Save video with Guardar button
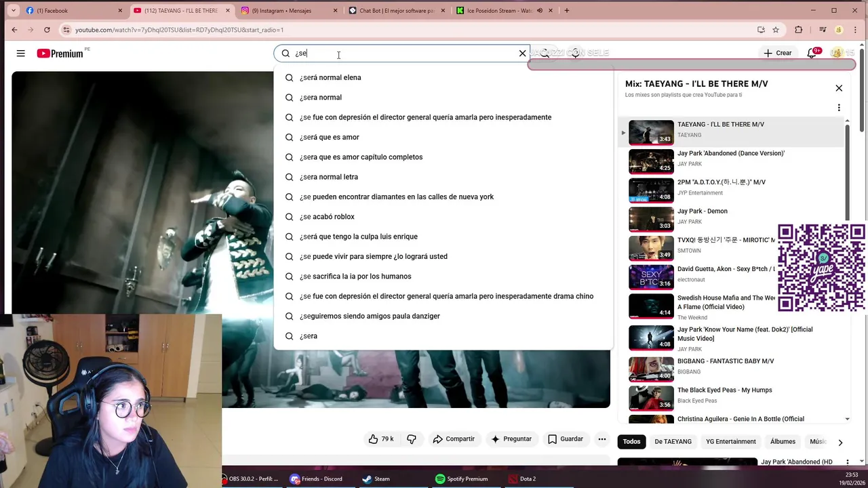 [566, 439]
